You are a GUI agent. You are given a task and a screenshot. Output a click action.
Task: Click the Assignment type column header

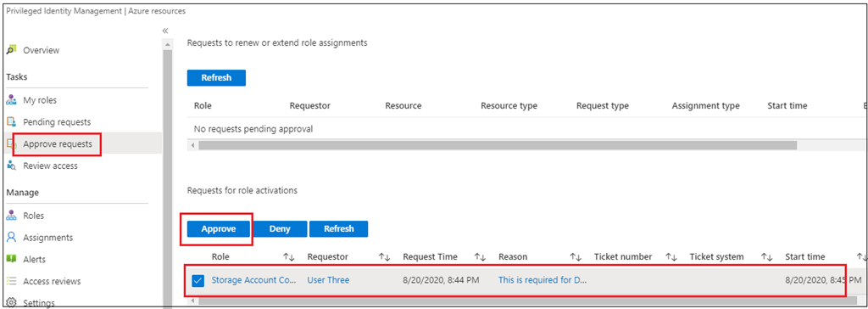tap(706, 105)
